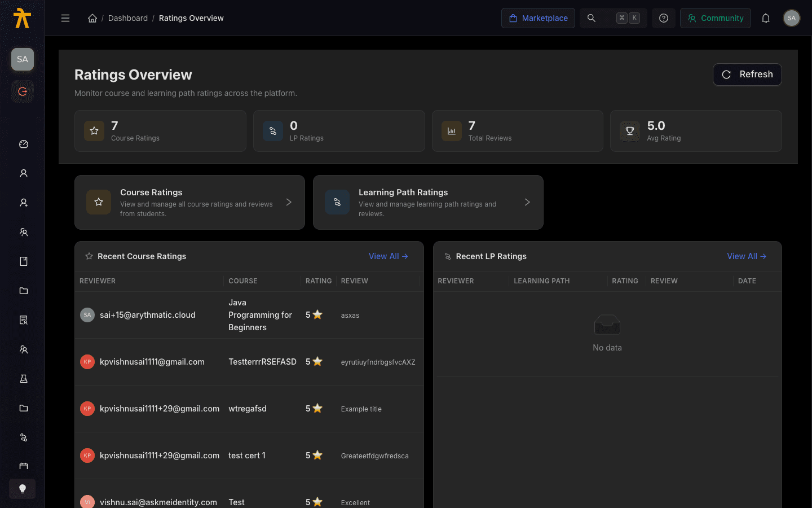Open the notifications bell
The height and width of the screenshot is (508, 812).
[766, 18]
